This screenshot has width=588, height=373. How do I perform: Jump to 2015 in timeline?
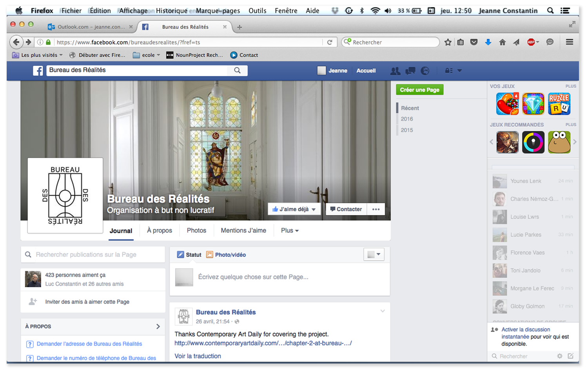click(407, 130)
